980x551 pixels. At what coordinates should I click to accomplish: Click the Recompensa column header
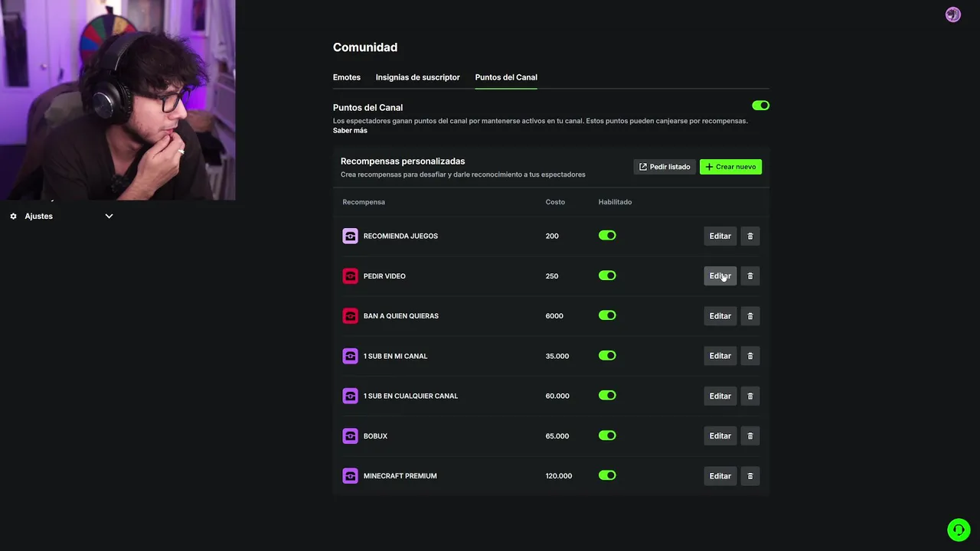(x=364, y=202)
